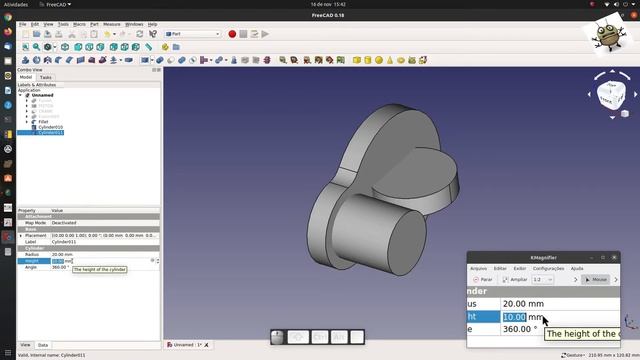Open the Edit menu
Screen dimensions: 640x360
35,24
